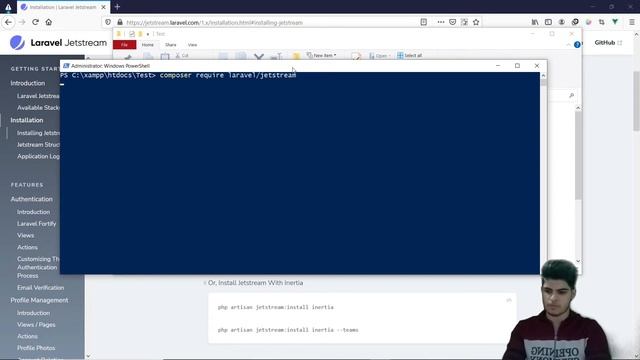Image resolution: width=640 pixels, height=360 pixels.
Task: Reload the Jetstream page
Action: click(36, 22)
